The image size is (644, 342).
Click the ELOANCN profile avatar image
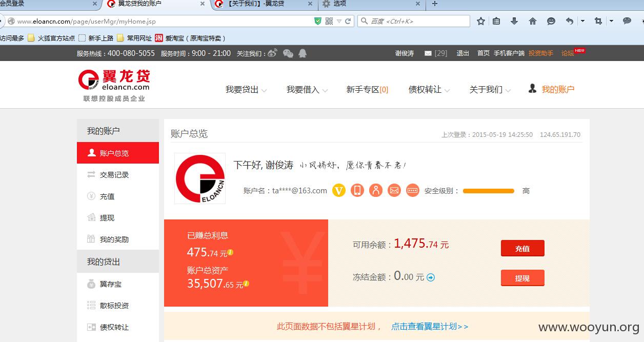pyautogui.click(x=200, y=178)
